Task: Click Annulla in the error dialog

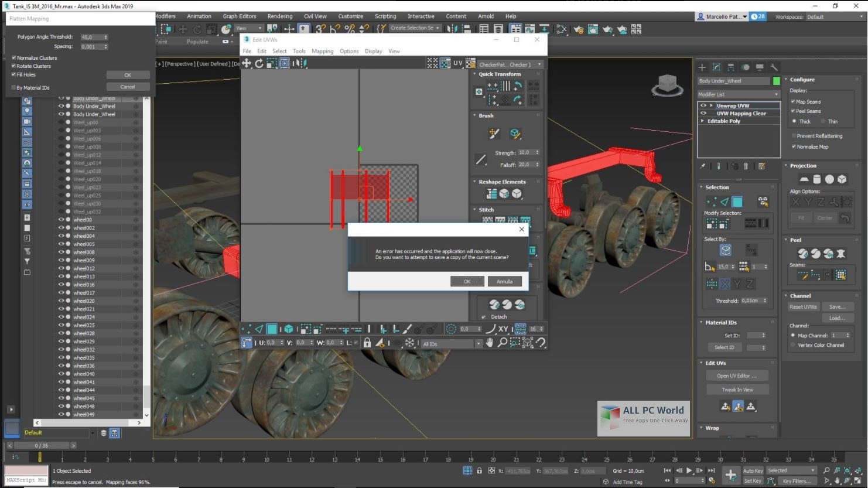Action: click(x=504, y=281)
